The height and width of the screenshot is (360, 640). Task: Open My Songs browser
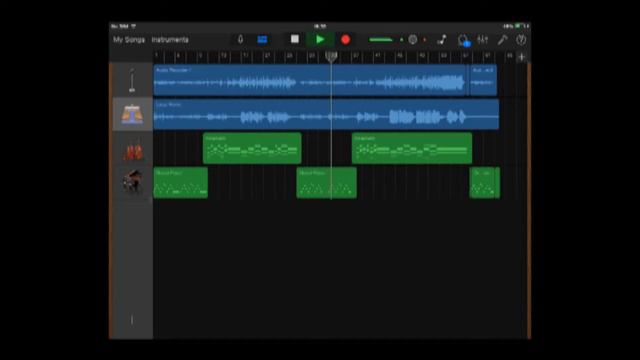129,40
